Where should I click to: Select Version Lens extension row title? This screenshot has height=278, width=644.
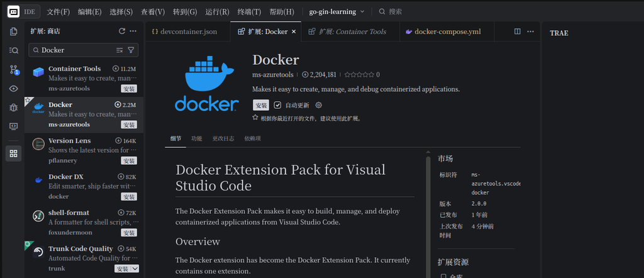point(69,140)
